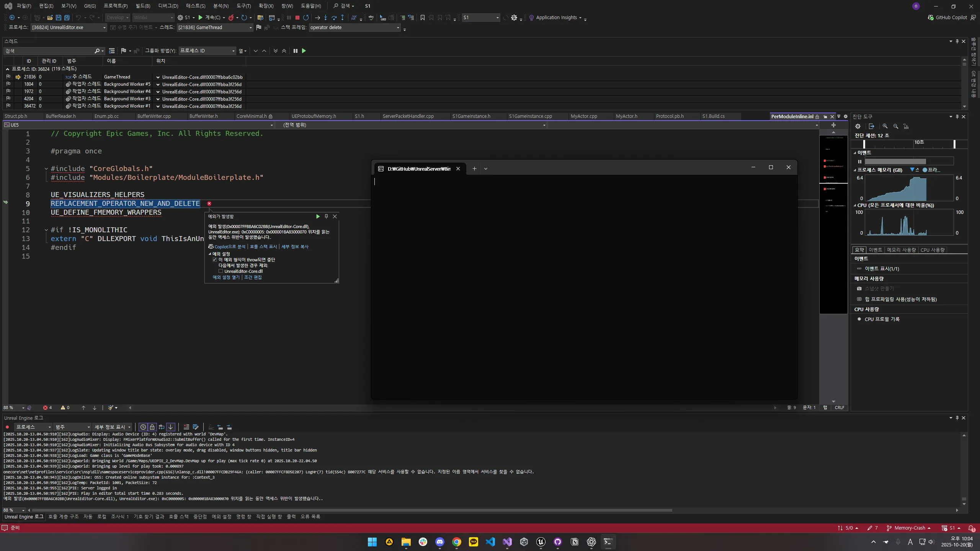Check the UnrealEditor-Core.dll exclusion checkbox

click(221, 271)
